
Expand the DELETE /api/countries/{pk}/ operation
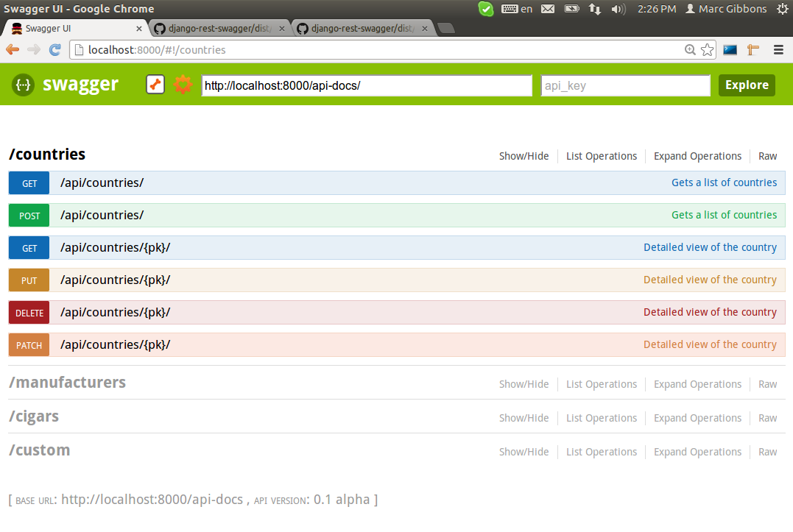tap(397, 312)
